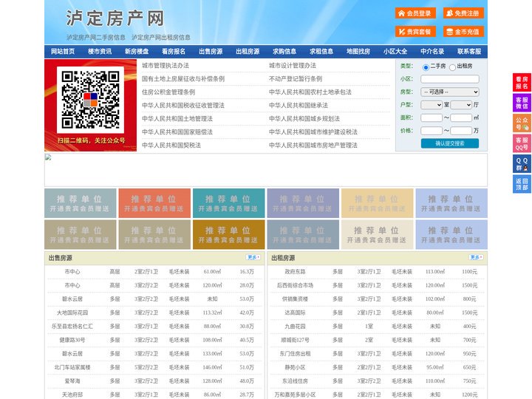Image resolution: width=532 pixels, height=399 pixels.
Task: Open the 中华人民共和国城乡规划法 link
Action: pyautogui.click(x=304, y=119)
